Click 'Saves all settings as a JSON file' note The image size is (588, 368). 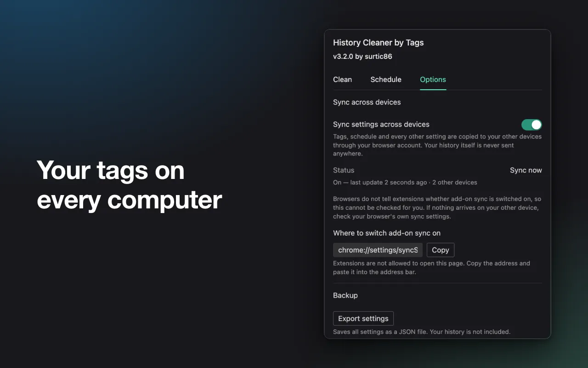[x=422, y=332]
